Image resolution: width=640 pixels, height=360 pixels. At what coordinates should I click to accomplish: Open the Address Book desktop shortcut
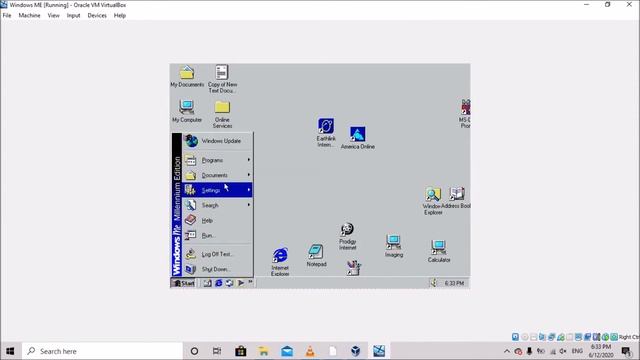[x=457, y=198]
